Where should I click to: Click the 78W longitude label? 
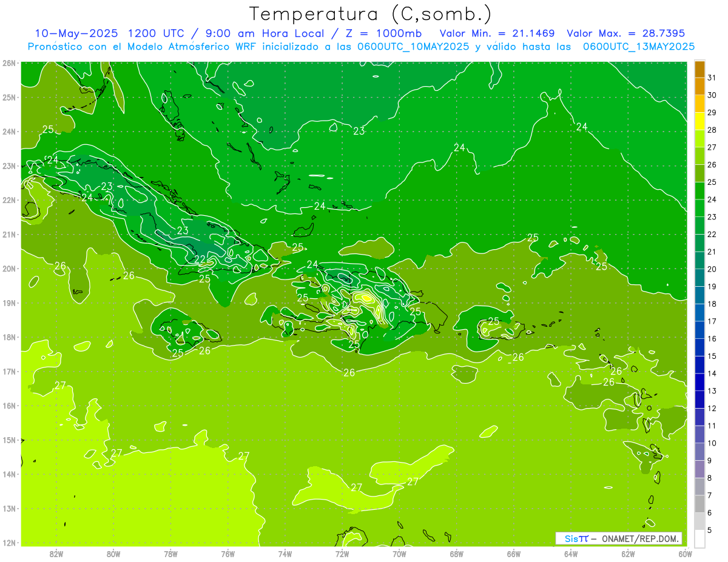pos(170,554)
